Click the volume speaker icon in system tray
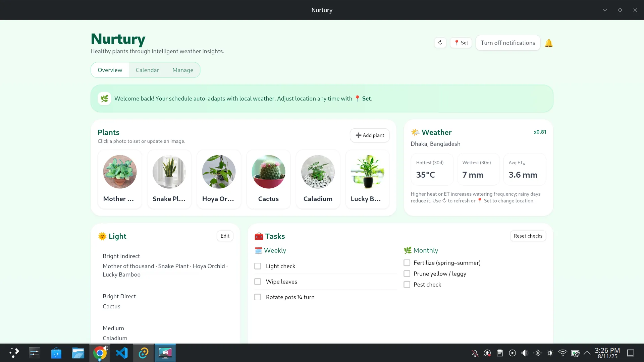The height and width of the screenshot is (362, 644). [524, 353]
